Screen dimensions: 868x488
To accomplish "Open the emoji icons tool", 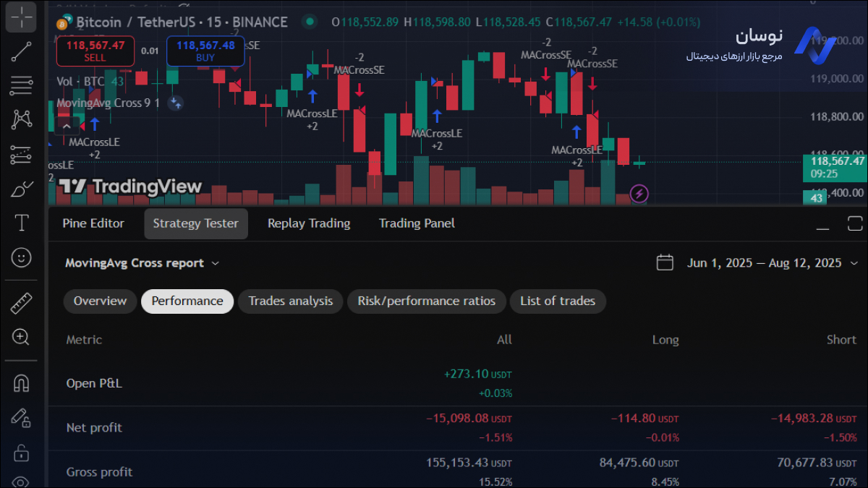I will tap(22, 257).
